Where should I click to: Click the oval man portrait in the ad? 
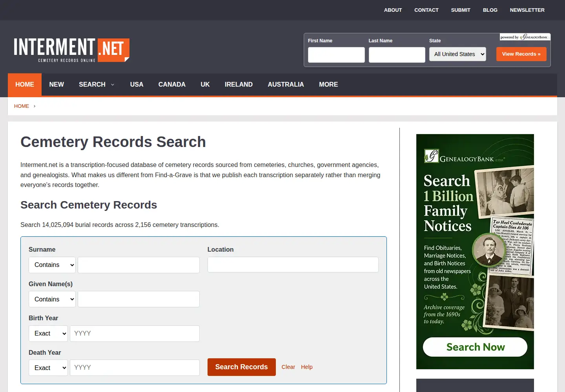click(x=489, y=250)
